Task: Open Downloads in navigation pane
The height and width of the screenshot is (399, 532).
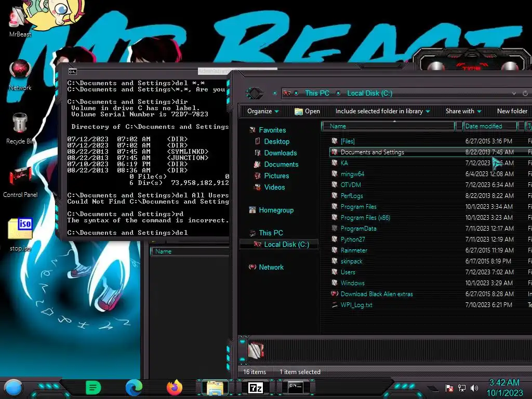Action: click(x=280, y=153)
